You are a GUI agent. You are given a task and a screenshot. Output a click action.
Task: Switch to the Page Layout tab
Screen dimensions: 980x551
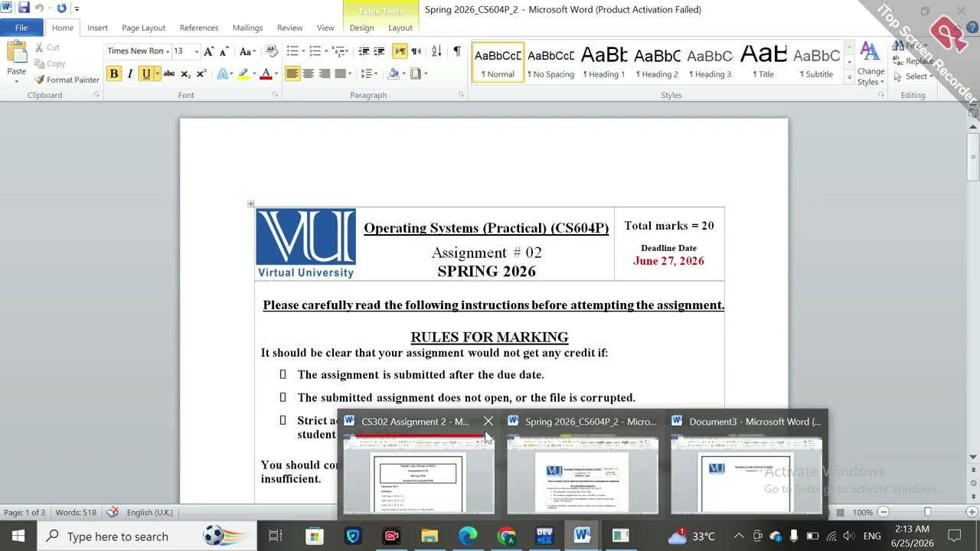coord(143,28)
